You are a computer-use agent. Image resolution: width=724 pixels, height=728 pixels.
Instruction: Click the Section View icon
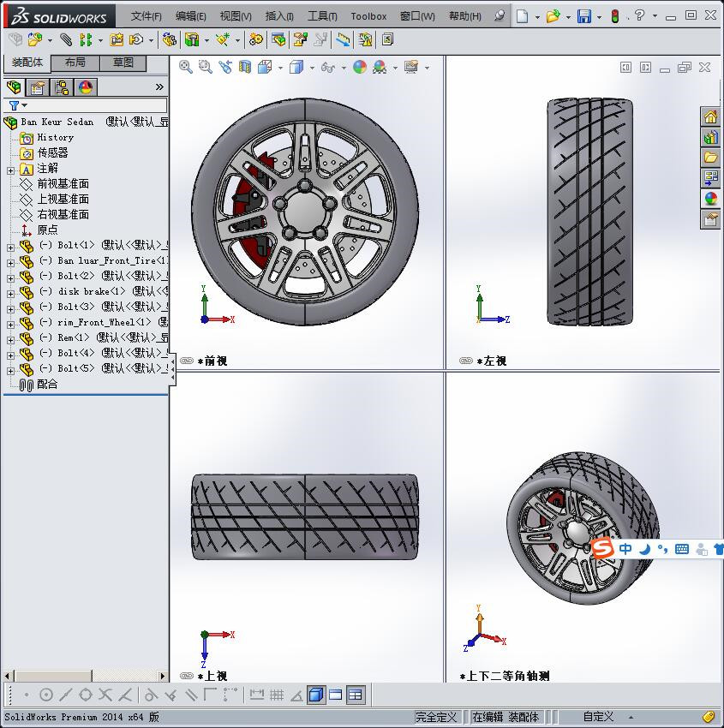pyautogui.click(x=245, y=68)
